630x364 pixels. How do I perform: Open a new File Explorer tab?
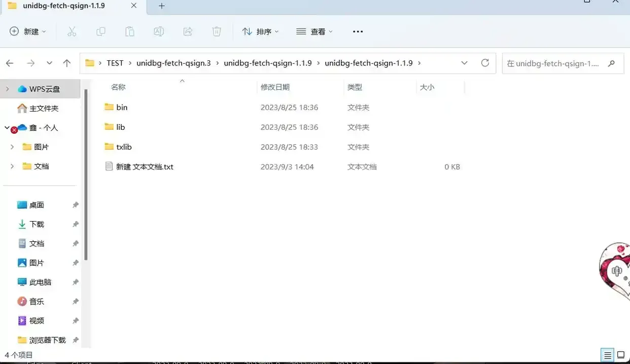pyautogui.click(x=162, y=6)
